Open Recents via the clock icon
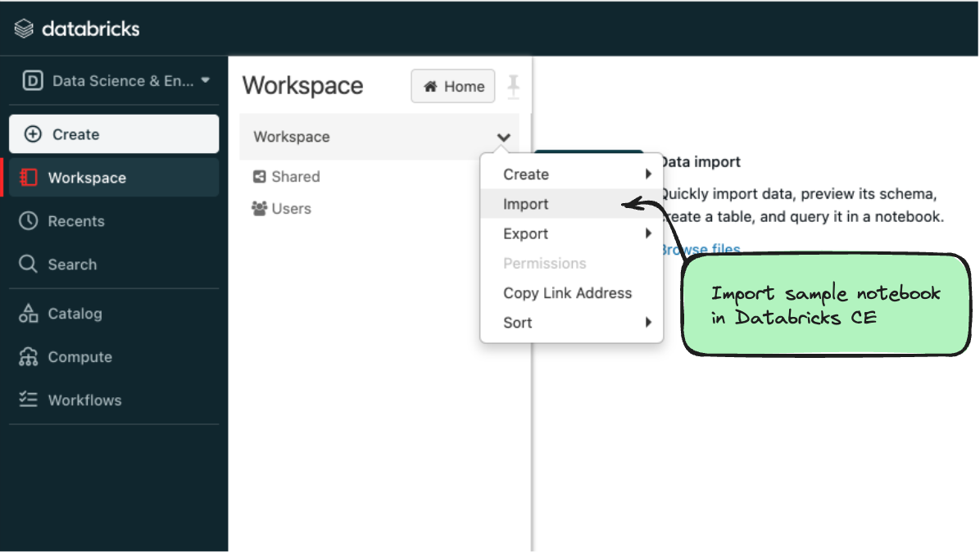The width and height of the screenshot is (980, 552). 29,221
